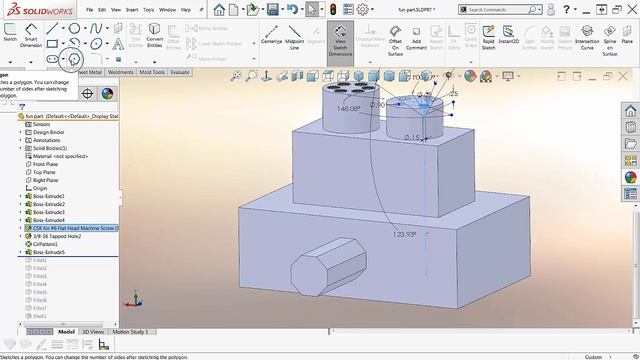Toggle the Select cursor tool

coord(312,9)
